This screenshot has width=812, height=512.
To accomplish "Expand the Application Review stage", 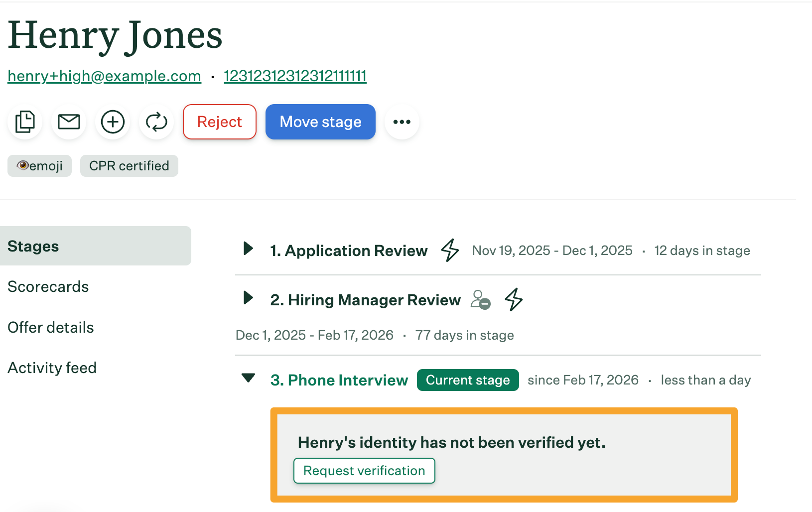I will [248, 249].
